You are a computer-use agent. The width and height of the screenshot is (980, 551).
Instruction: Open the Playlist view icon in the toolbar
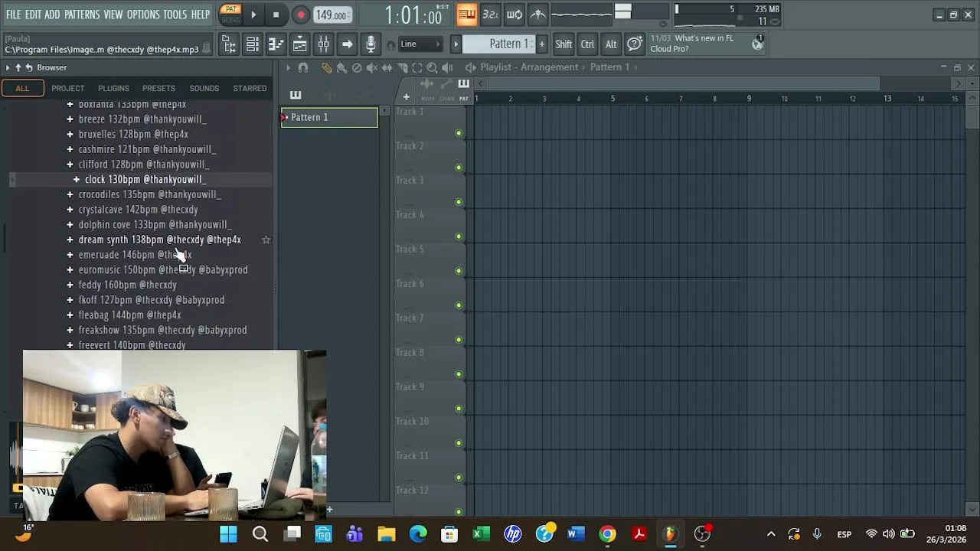(x=300, y=44)
